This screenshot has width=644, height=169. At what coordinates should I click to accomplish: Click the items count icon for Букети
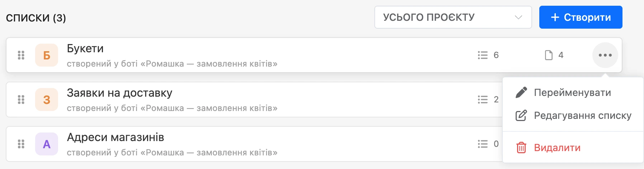pyautogui.click(x=483, y=55)
